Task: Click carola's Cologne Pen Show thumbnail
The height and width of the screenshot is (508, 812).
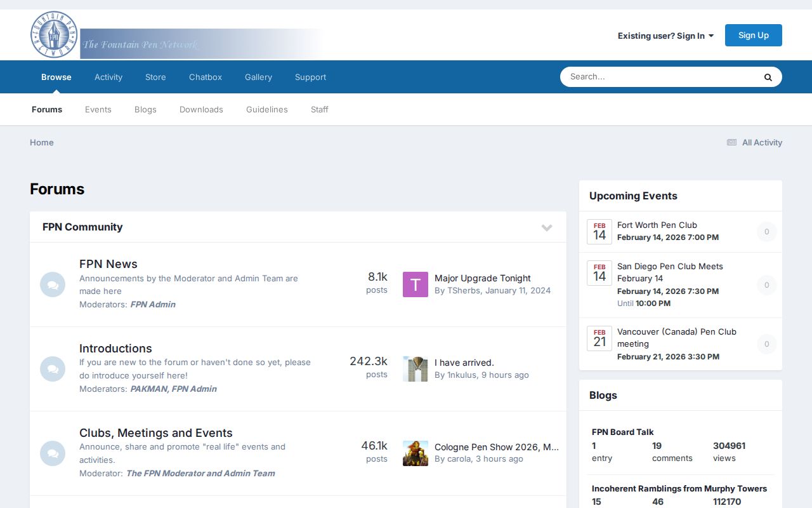Action: point(415,453)
